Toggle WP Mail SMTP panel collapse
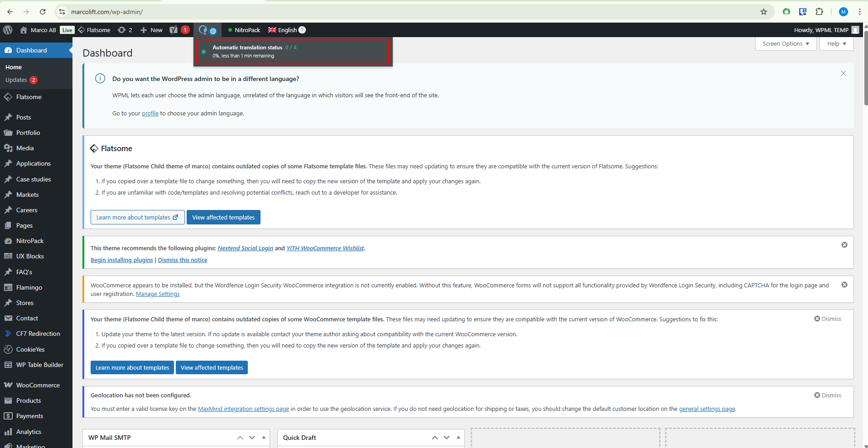The image size is (868, 448). tap(264, 438)
